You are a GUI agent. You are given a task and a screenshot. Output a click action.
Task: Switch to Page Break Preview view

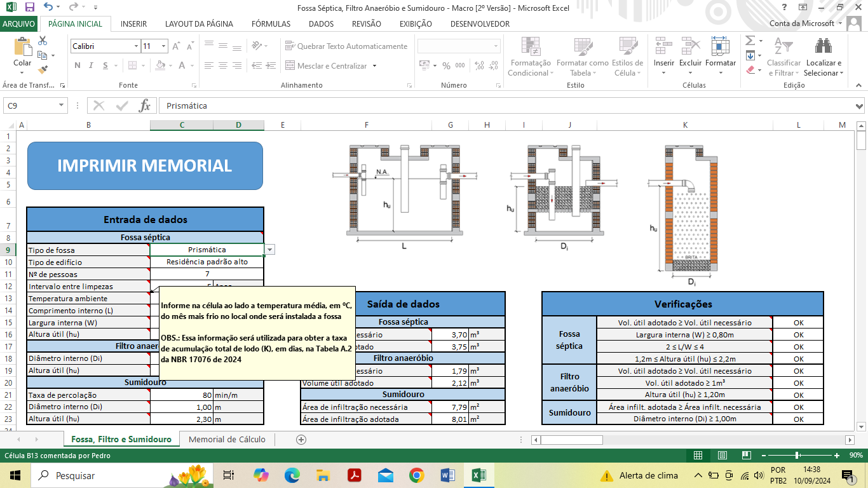tap(747, 456)
